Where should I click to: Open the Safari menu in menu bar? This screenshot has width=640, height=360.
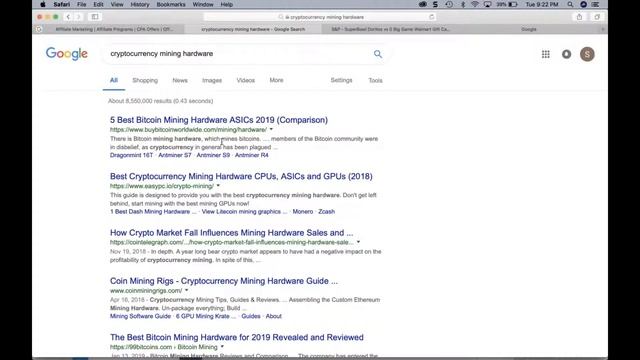(x=62, y=4)
